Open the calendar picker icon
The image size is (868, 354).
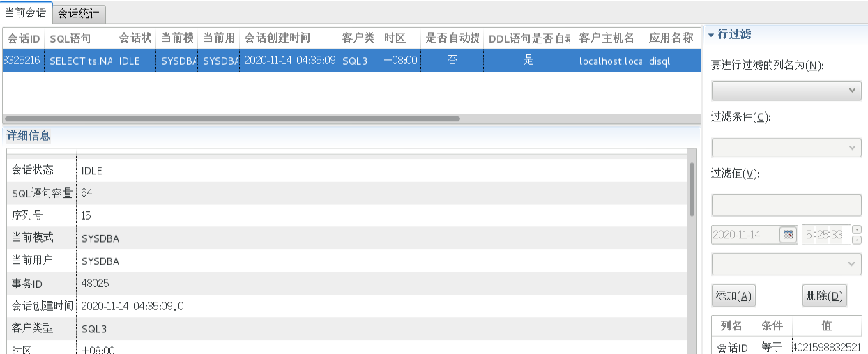point(789,234)
